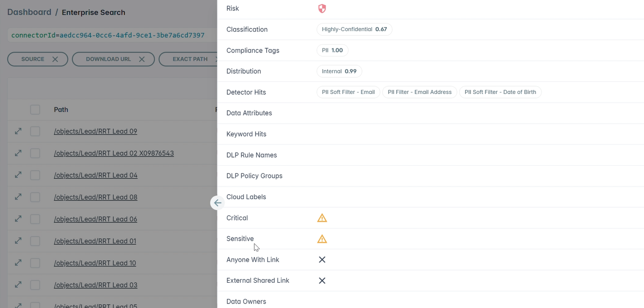This screenshot has width=644, height=308.
Task: Expand row RRT Lead 08 details
Action: click(x=18, y=197)
